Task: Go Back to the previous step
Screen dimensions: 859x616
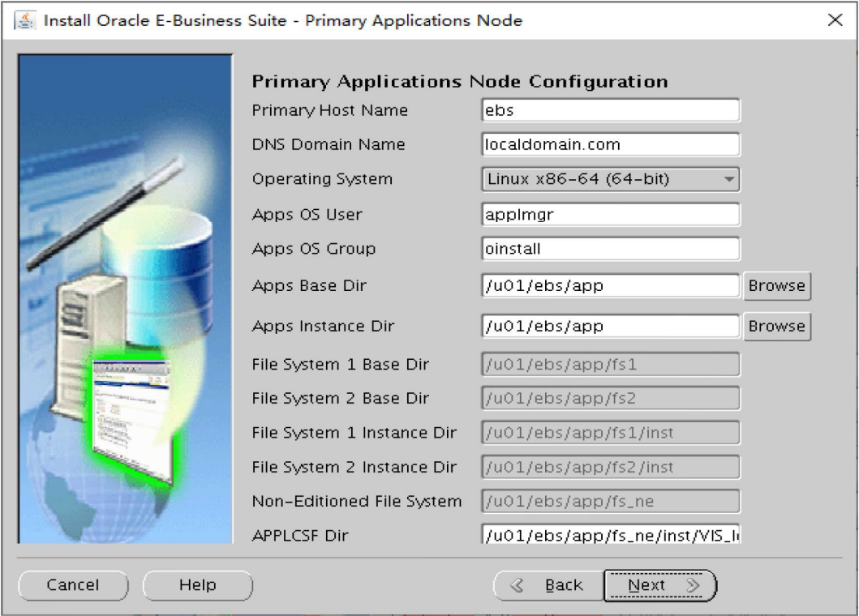Action: click(x=548, y=585)
